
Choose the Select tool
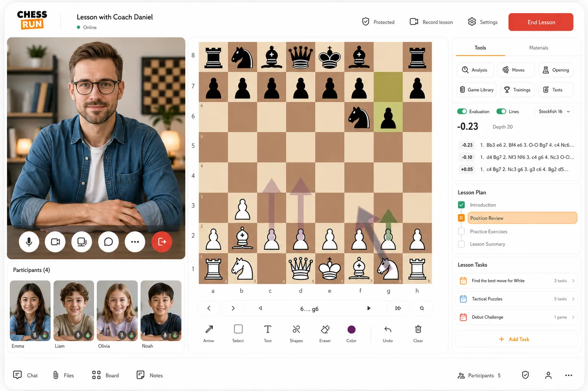(x=238, y=333)
